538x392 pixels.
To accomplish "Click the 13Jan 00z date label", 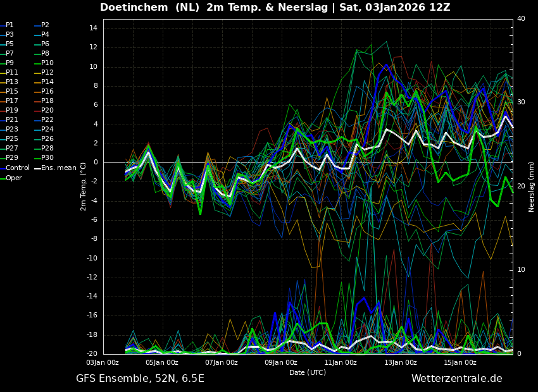I will [401, 362].
